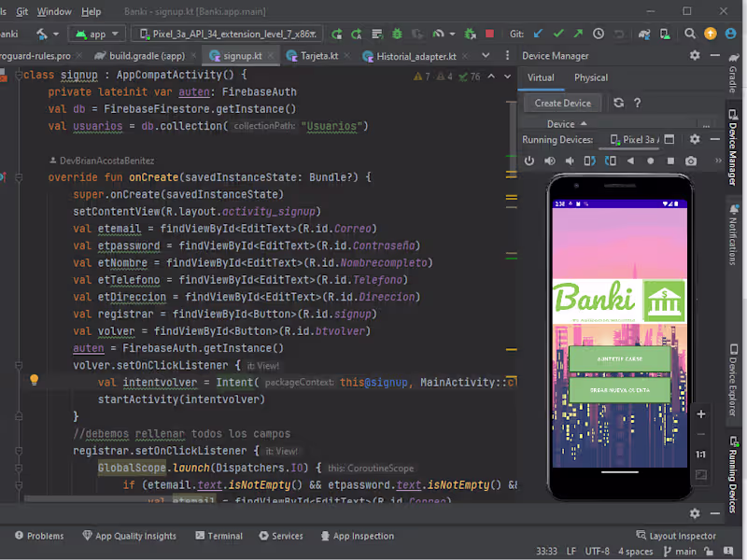Click the red Stop app button
This screenshot has height=560, width=747.
coord(489,34)
